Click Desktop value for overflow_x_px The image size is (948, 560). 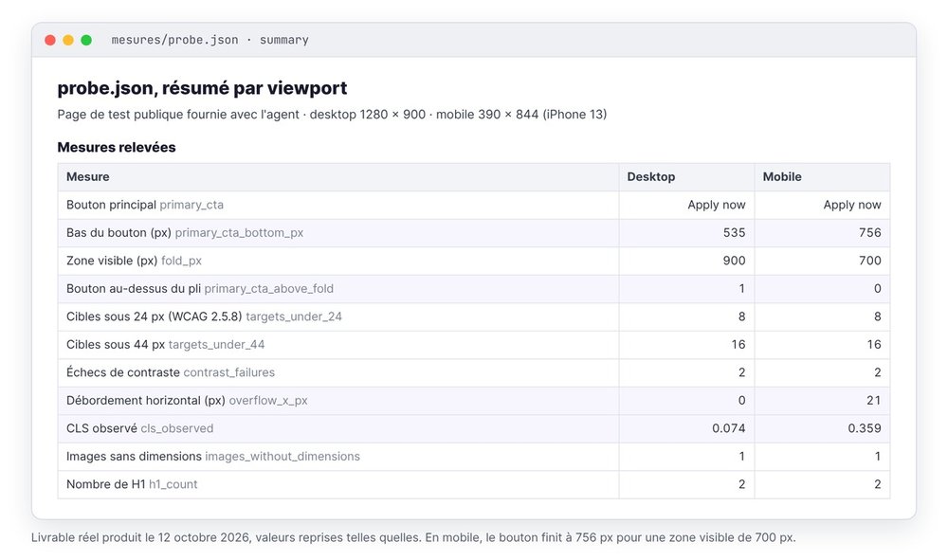[x=742, y=401]
